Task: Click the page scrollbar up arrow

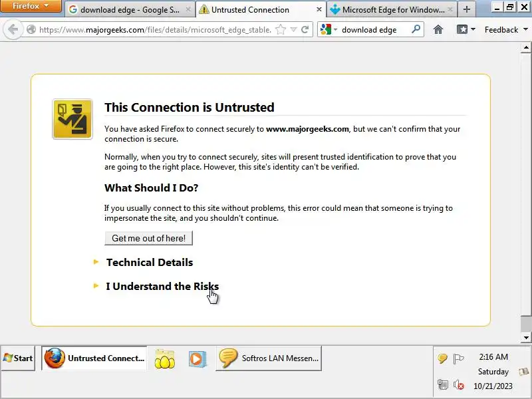Action: click(x=526, y=48)
